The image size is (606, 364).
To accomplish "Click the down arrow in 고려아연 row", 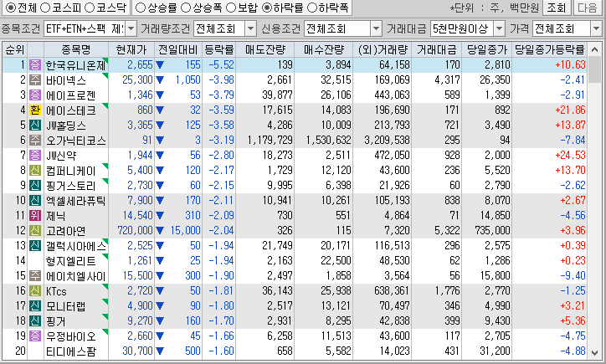I will pos(160,231).
